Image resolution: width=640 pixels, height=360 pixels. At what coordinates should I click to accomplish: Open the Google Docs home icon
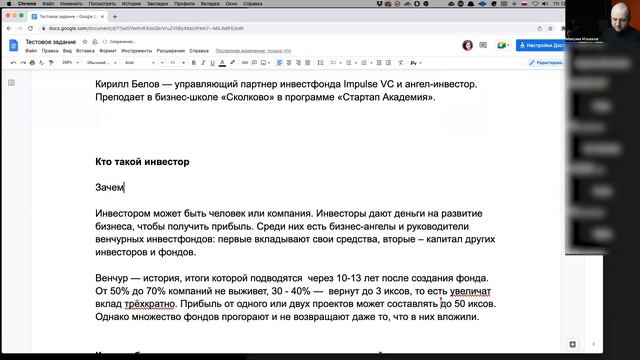(13, 45)
